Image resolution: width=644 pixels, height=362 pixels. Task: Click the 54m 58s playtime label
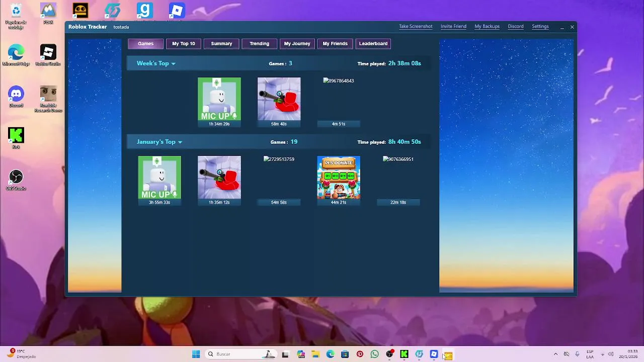(x=279, y=202)
